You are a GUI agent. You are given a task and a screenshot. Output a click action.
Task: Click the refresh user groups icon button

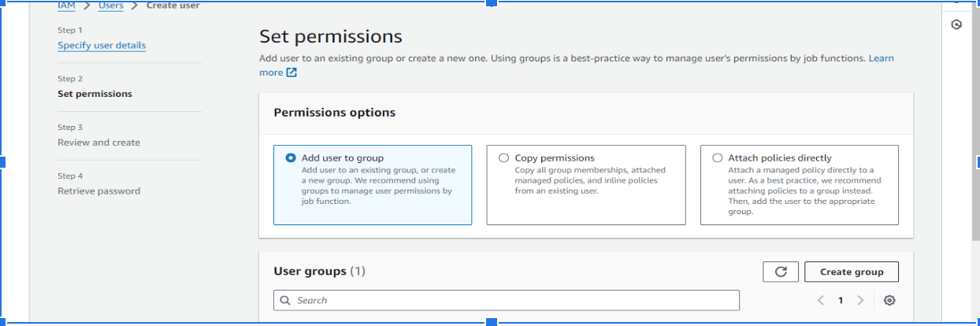coord(781,272)
